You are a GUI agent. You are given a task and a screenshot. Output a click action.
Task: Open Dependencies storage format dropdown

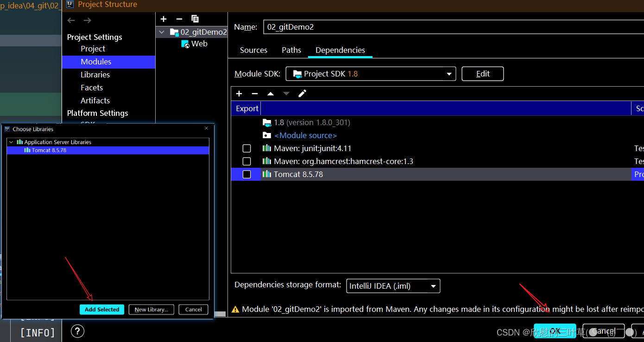(x=393, y=286)
